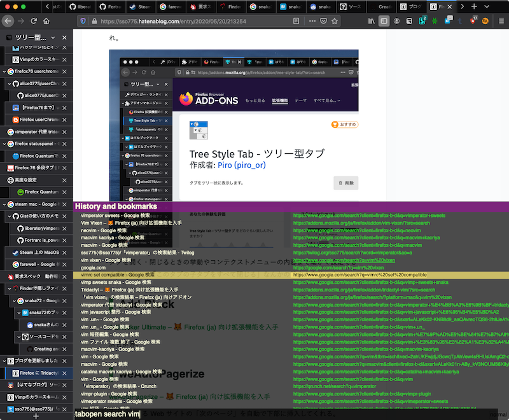Collapse the first alice0775/userChrome subtree
Screen dimensions: 509x420
[x=10, y=84]
